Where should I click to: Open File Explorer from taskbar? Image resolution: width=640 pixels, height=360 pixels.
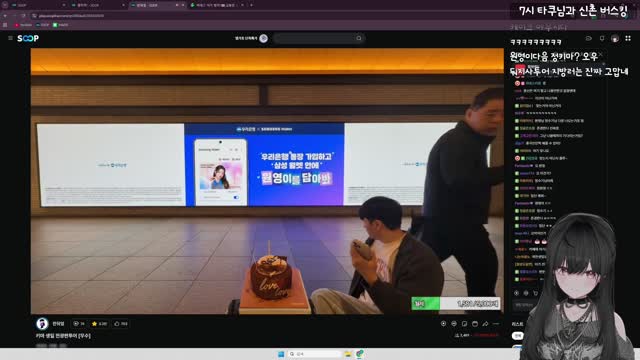coord(348,354)
